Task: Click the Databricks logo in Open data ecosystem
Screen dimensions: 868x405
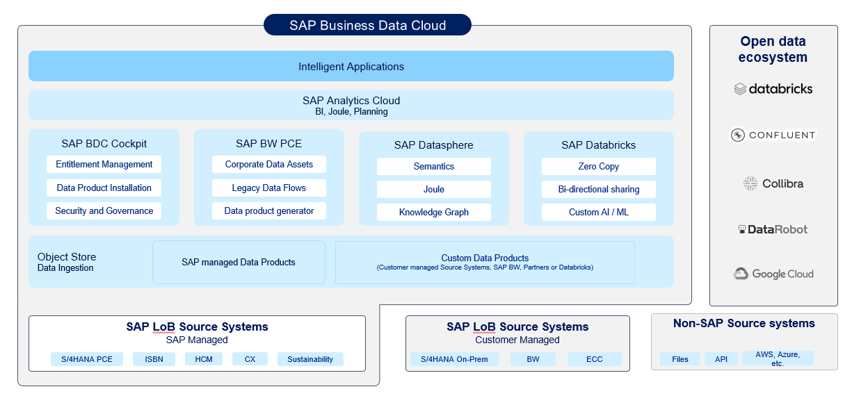Action: (773, 89)
